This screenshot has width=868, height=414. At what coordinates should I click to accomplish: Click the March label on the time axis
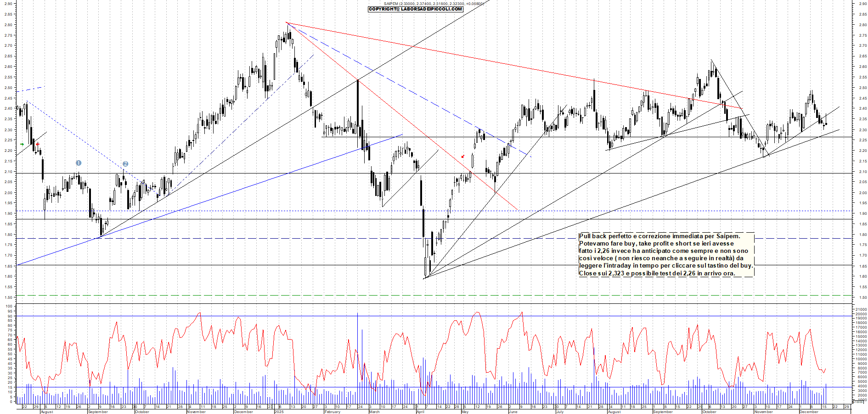click(x=374, y=412)
